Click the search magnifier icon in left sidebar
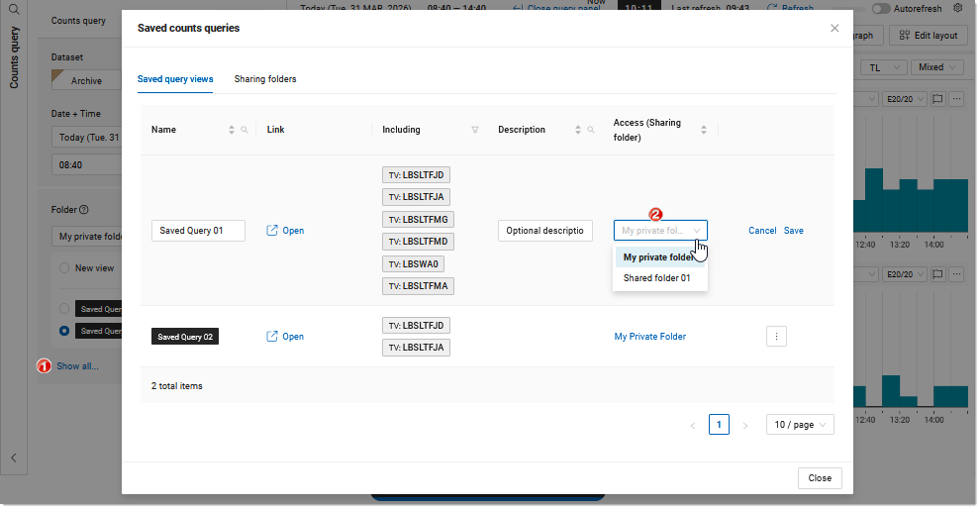Image resolution: width=980 pixels, height=509 pixels. click(14, 9)
